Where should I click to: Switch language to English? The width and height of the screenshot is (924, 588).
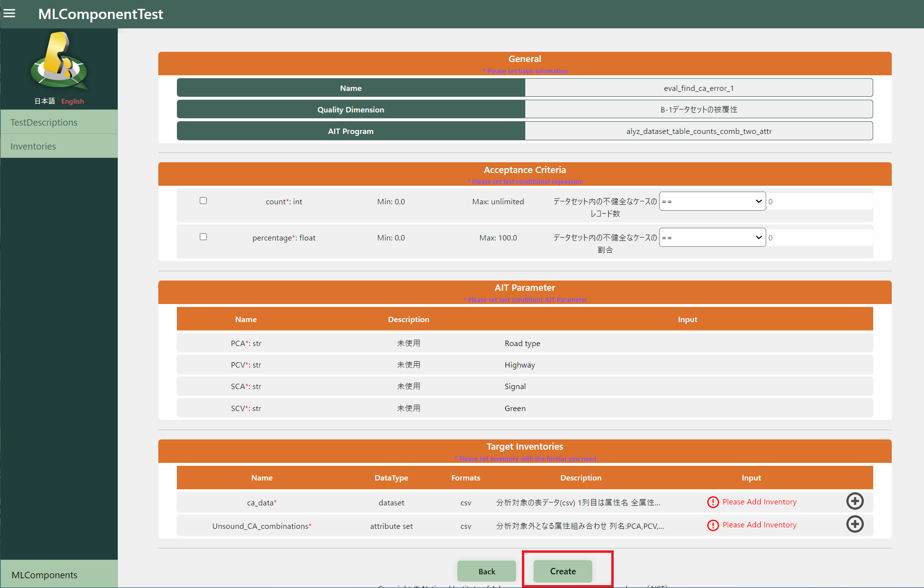pyautogui.click(x=72, y=101)
